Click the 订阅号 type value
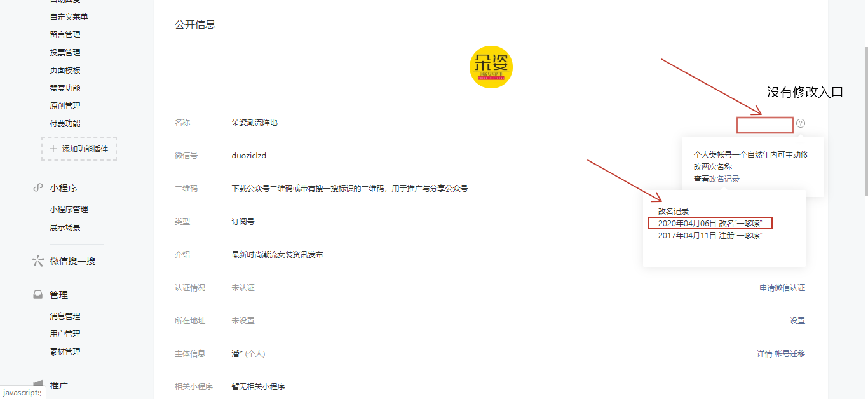Screen dimensions: 868x399 (243, 222)
